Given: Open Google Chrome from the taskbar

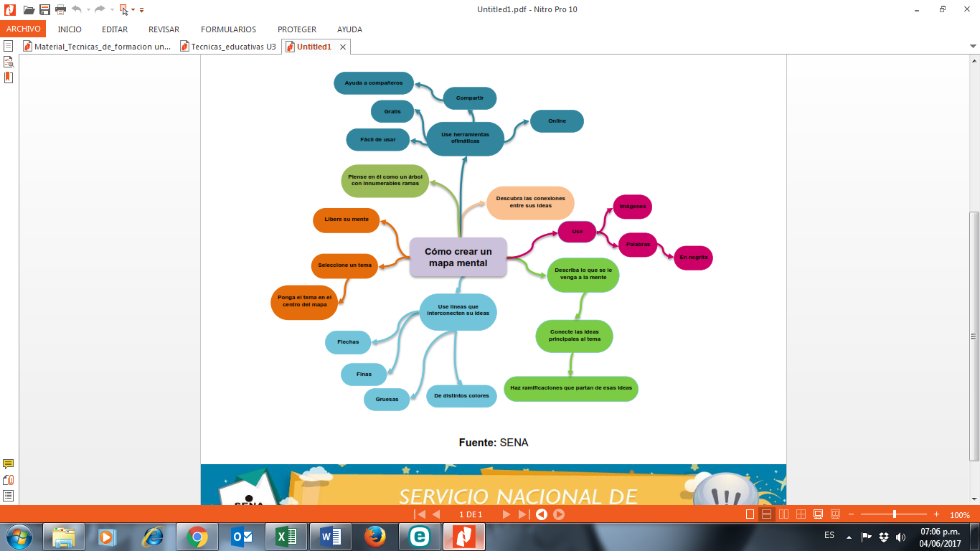Looking at the screenshot, I should coord(197,537).
